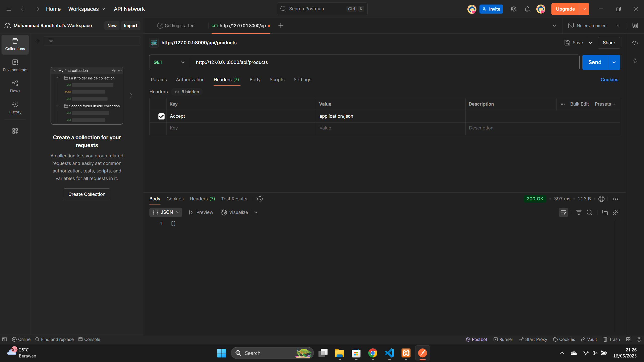Open the Environments sidebar panel

coord(15,65)
